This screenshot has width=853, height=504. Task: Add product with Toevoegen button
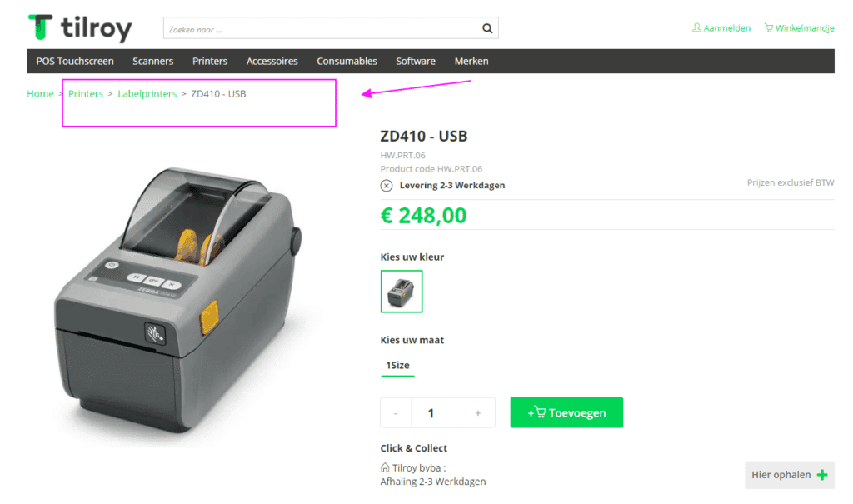pyautogui.click(x=566, y=412)
